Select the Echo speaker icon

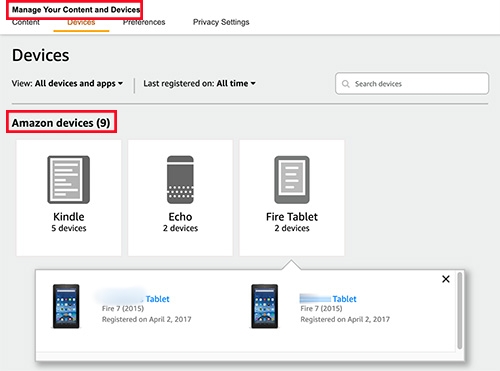pos(180,179)
